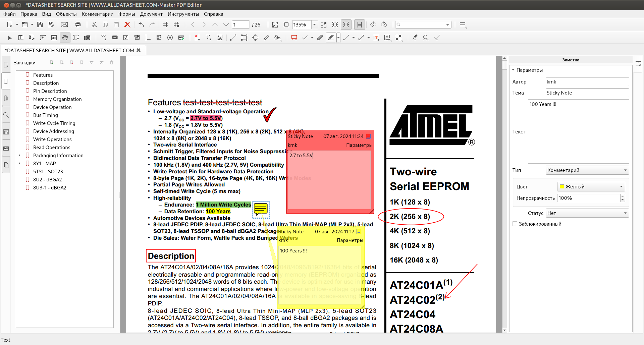Open the Статус dropdown
This screenshot has height=345, width=644.
pyautogui.click(x=587, y=213)
